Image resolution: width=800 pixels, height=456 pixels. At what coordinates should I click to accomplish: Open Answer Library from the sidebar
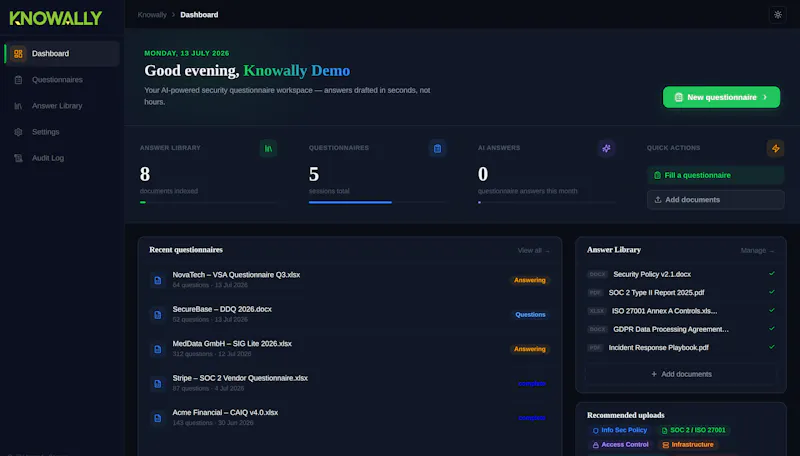point(62,106)
